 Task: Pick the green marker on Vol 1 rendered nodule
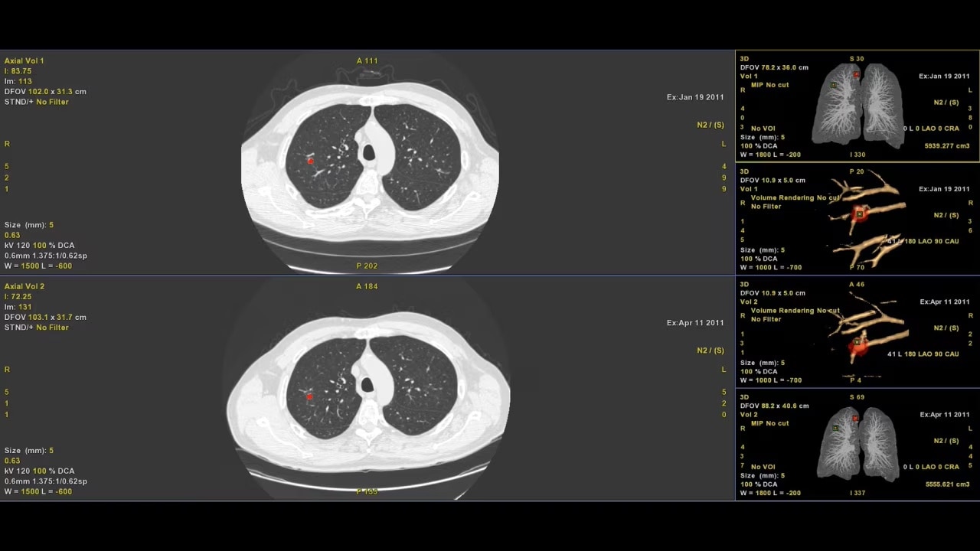pos(859,214)
